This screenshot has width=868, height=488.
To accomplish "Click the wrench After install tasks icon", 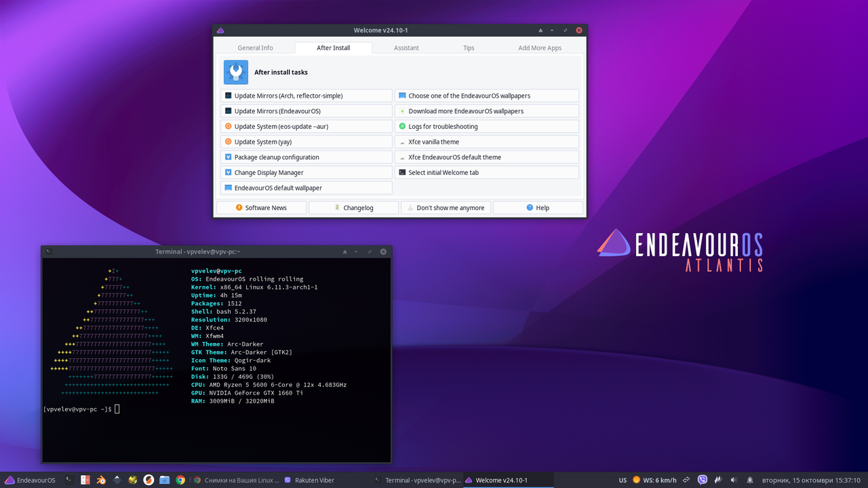I will 236,72.
